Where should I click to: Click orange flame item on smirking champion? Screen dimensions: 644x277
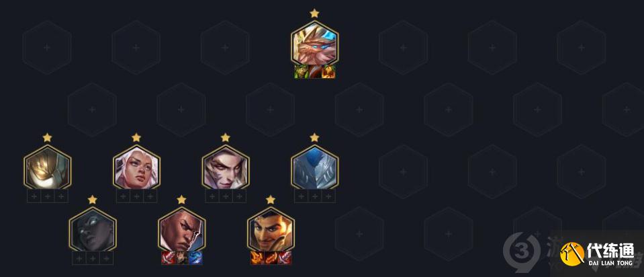click(257, 258)
